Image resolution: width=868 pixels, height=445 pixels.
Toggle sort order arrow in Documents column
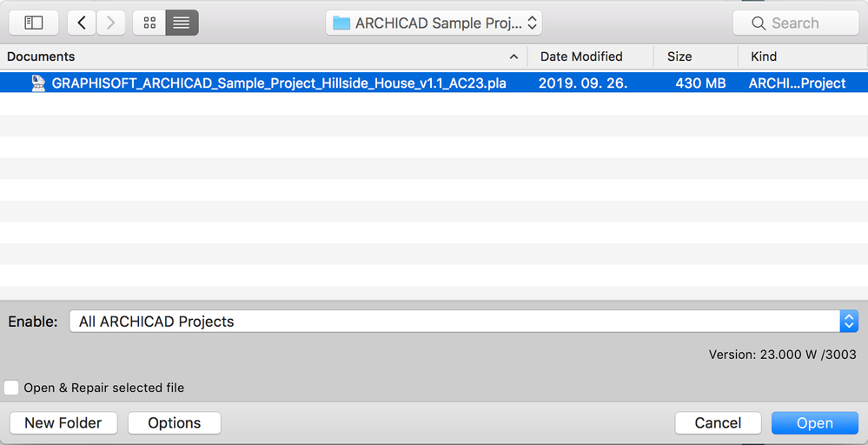(514, 56)
